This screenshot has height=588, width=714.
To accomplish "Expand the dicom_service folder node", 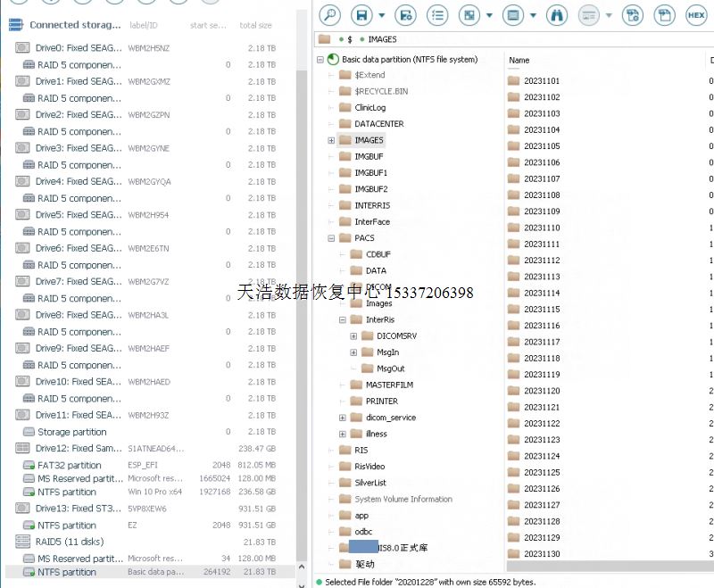I will coord(343,418).
